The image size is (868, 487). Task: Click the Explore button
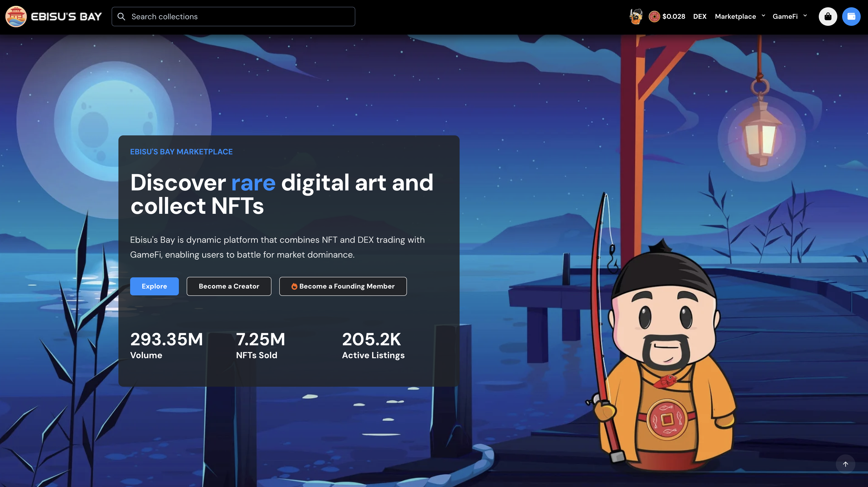coord(154,286)
